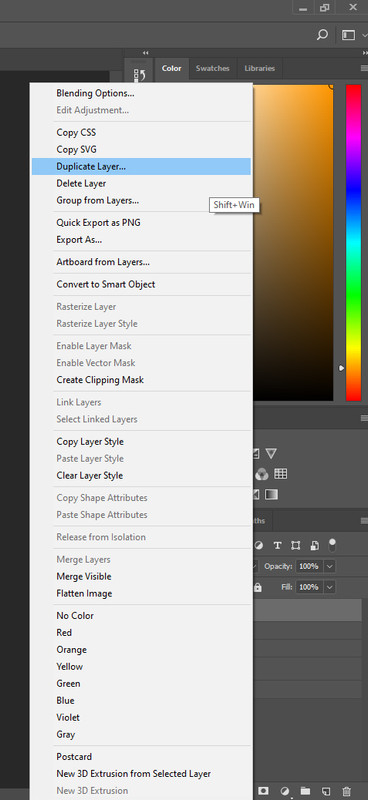The image size is (368, 800).
Task: Open the Fill dropdown arrow
Action: coord(330,587)
